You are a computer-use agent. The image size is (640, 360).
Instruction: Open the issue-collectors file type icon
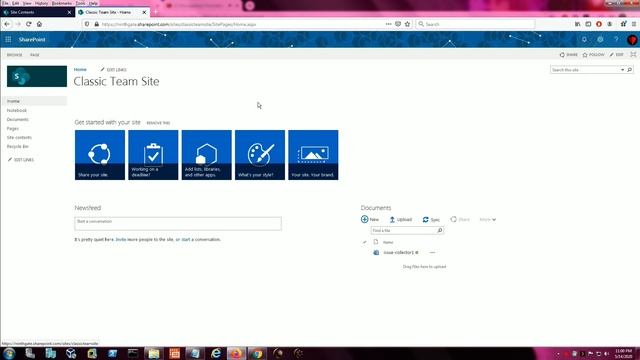click(x=376, y=253)
